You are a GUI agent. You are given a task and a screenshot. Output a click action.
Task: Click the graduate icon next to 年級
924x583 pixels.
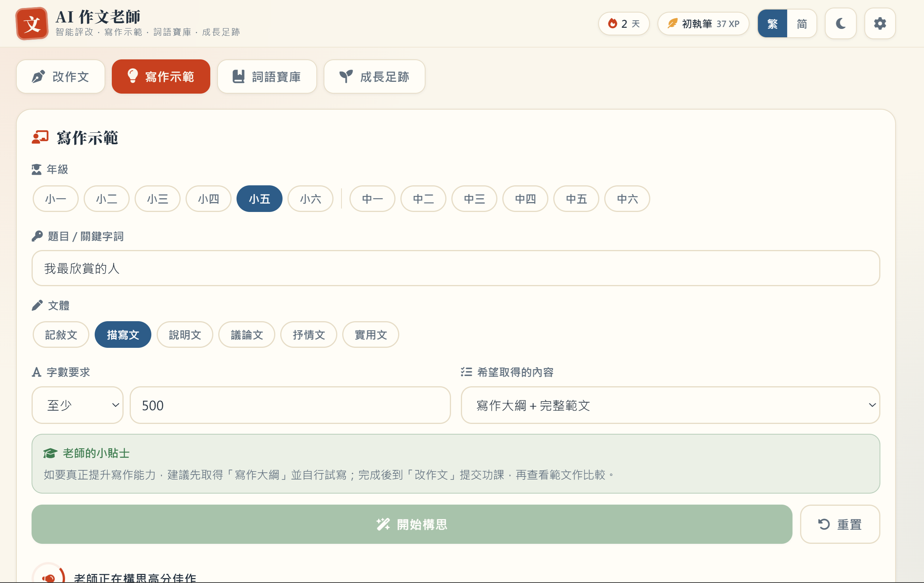[x=37, y=169]
